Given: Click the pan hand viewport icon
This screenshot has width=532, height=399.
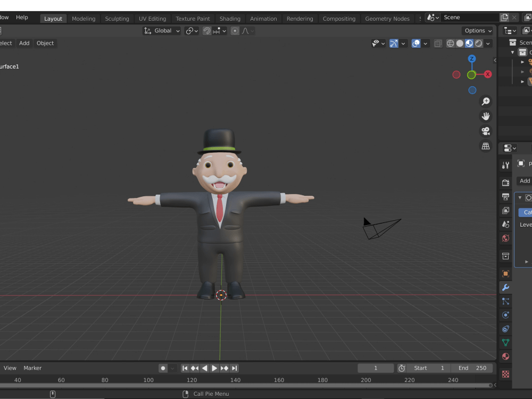Looking at the screenshot, I should click(x=486, y=117).
